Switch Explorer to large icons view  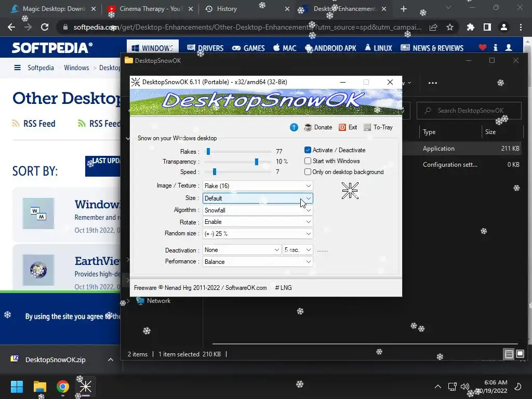(x=520, y=354)
